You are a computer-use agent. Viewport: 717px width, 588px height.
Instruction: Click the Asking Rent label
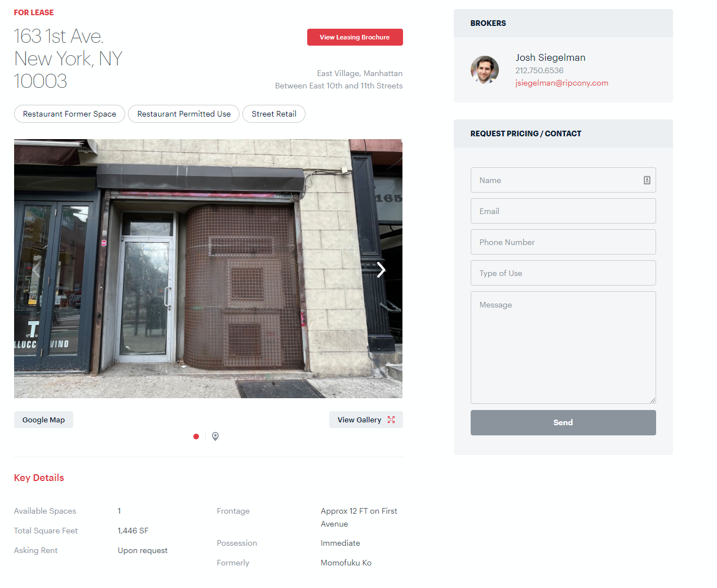(36, 550)
